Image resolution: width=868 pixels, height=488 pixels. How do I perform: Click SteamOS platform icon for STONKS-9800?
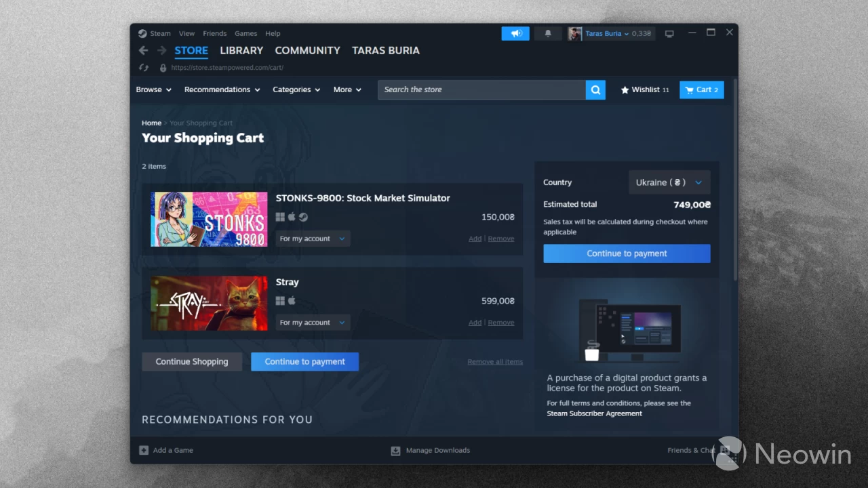point(303,217)
